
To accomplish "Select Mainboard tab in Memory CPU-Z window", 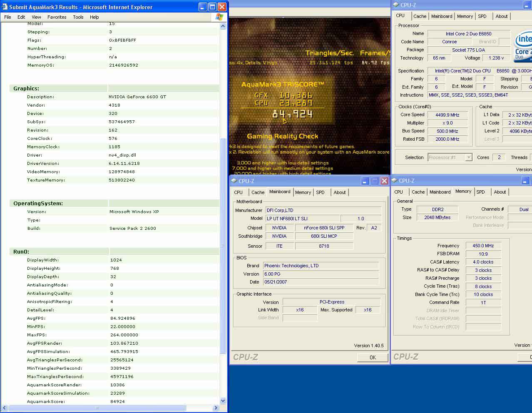I will [440, 192].
